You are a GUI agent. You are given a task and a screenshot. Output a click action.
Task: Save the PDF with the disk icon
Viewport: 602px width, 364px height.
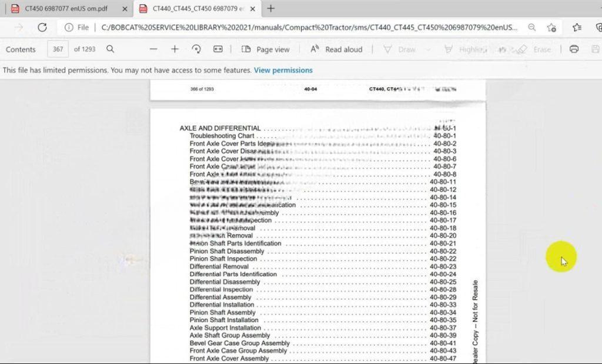(x=595, y=49)
